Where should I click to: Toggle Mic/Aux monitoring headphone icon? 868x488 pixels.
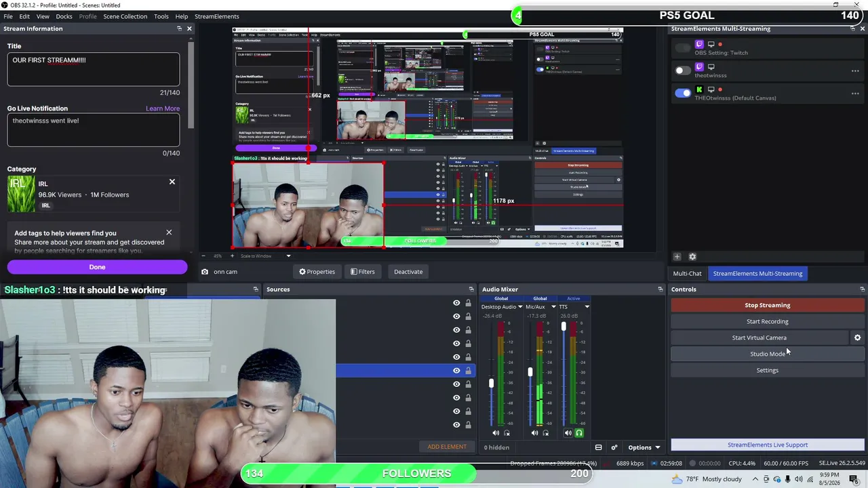[x=546, y=433]
